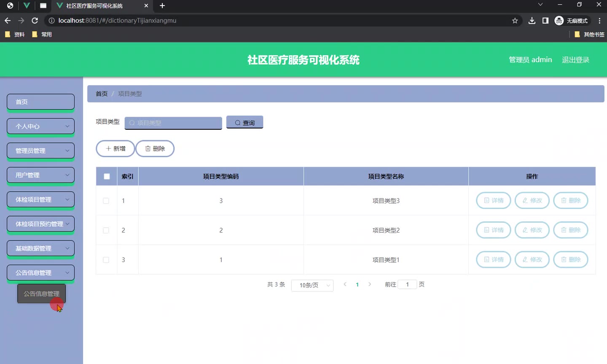The height and width of the screenshot is (364, 607).
Task: Check the checkbox for row index 1
Action: pos(106,201)
